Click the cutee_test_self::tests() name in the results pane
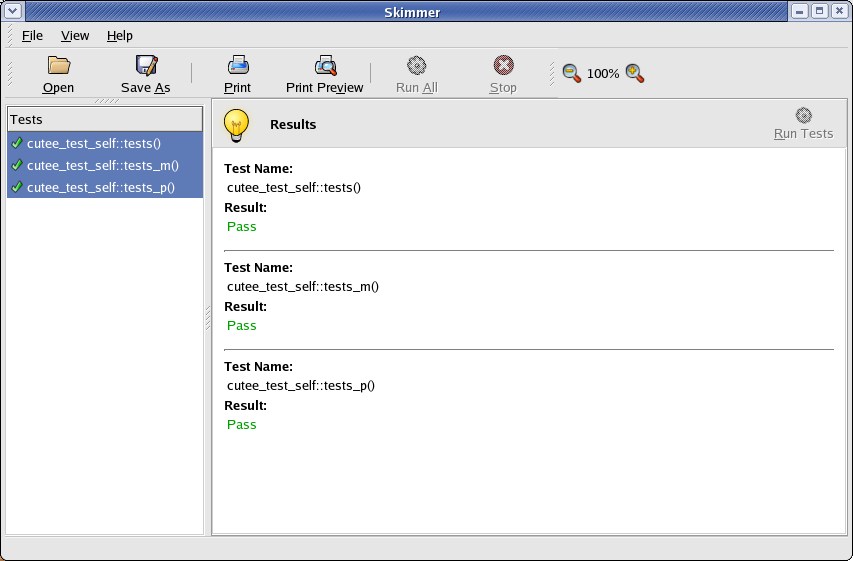853x561 pixels. coord(294,188)
